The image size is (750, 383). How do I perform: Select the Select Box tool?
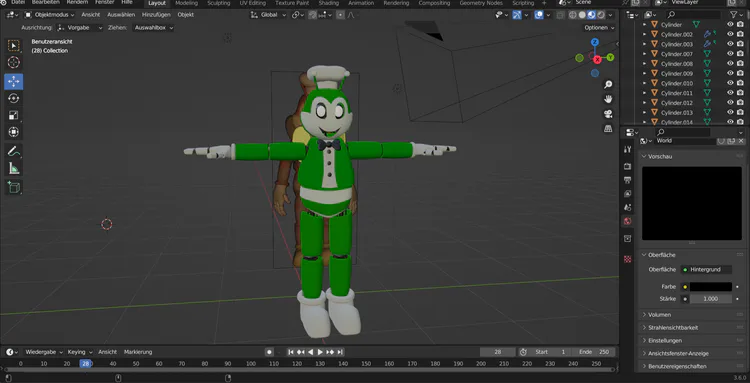coord(13,45)
